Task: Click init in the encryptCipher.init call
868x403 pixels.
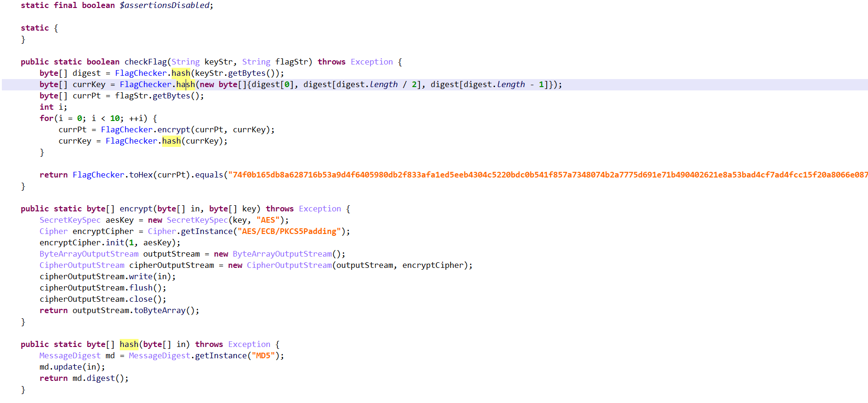Action: pyautogui.click(x=115, y=242)
